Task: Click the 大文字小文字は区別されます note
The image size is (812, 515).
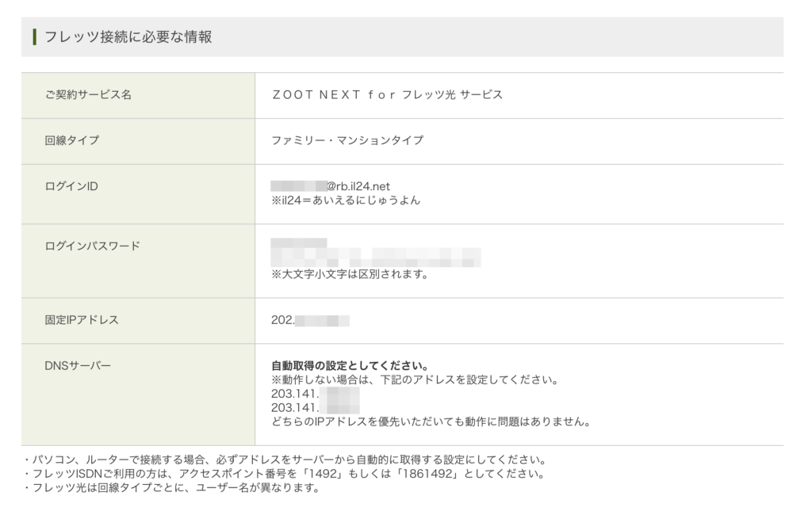Action: point(350,274)
